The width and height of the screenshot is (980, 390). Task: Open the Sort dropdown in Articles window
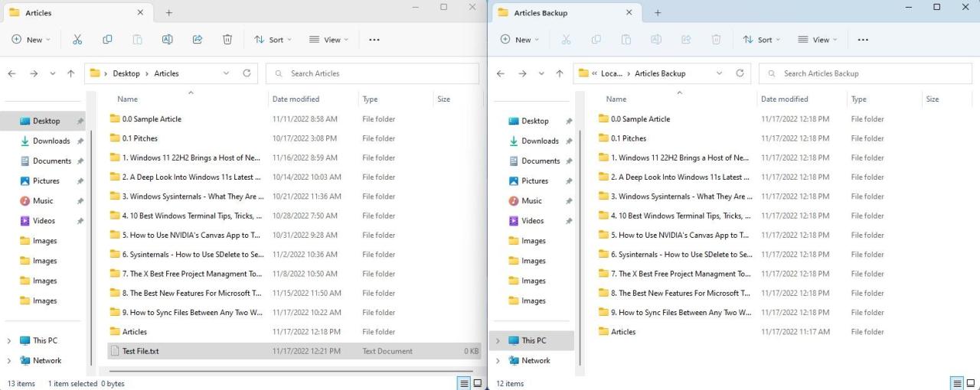[273, 40]
